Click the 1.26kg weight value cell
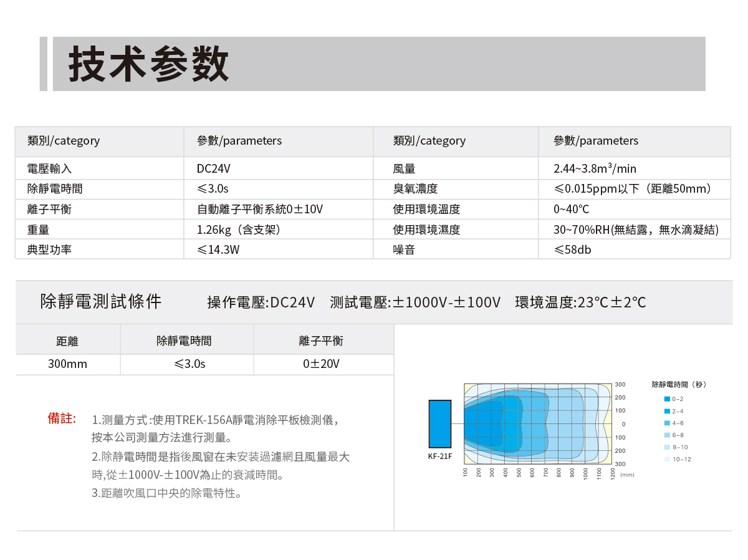 238,229
